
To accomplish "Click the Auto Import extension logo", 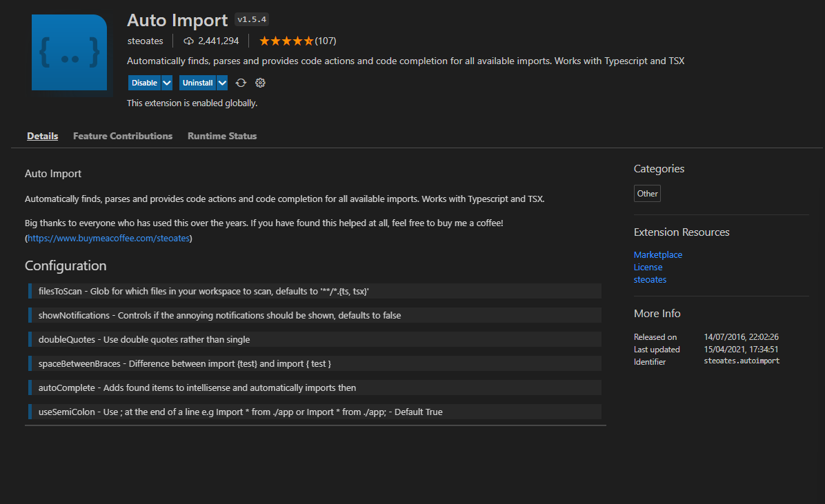I will (69, 53).
